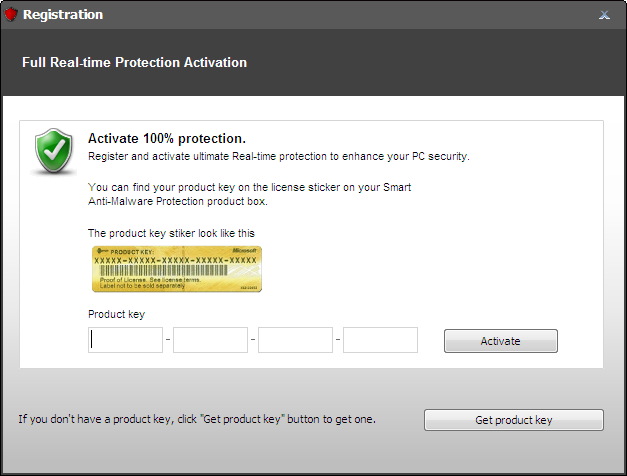
Task: Click the Registration window title text
Action: click(x=62, y=15)
